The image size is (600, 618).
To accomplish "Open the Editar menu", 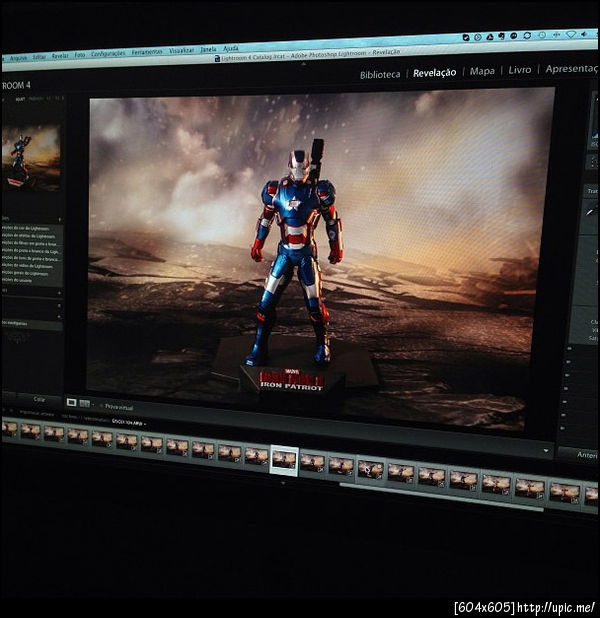I will pyautogui.click(x=39, y=57).
